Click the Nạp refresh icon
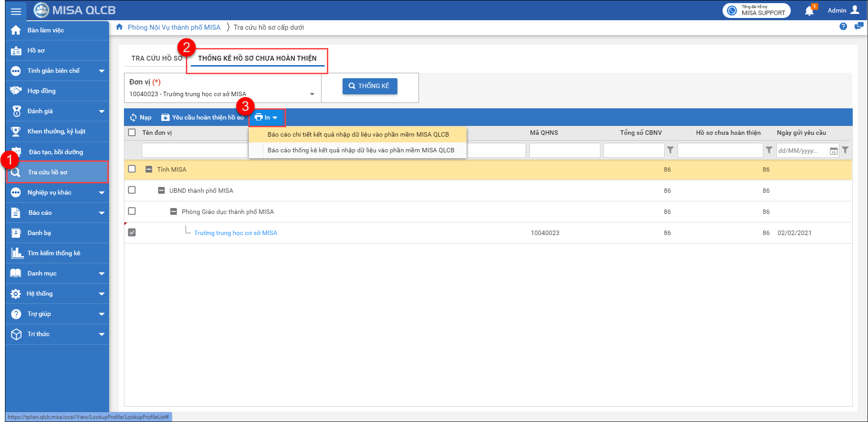 click(x=133, y=118)
